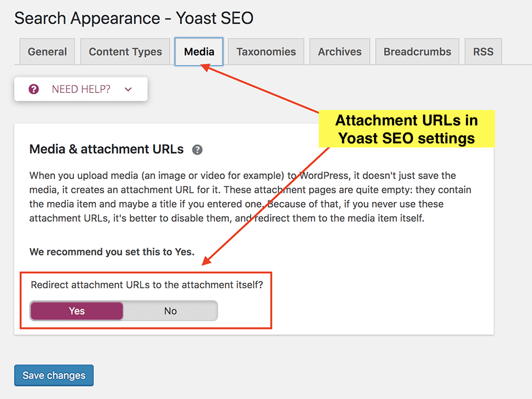Viewport: 532px width, 399px height.
Task: Switch to the Content Types tab
Action: [125, 51]
